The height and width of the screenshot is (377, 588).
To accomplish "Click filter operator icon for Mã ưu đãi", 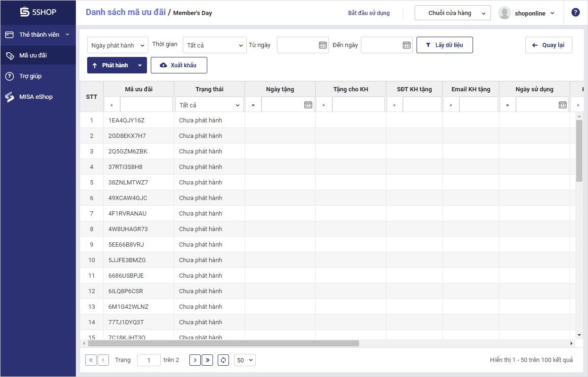I will click(x=112, y=105).
